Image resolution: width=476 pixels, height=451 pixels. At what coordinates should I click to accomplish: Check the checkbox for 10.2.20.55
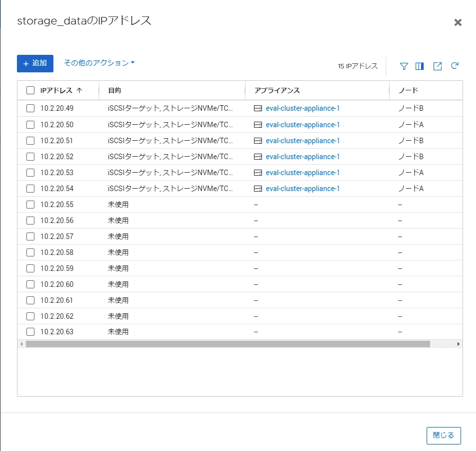pos(30,204)
